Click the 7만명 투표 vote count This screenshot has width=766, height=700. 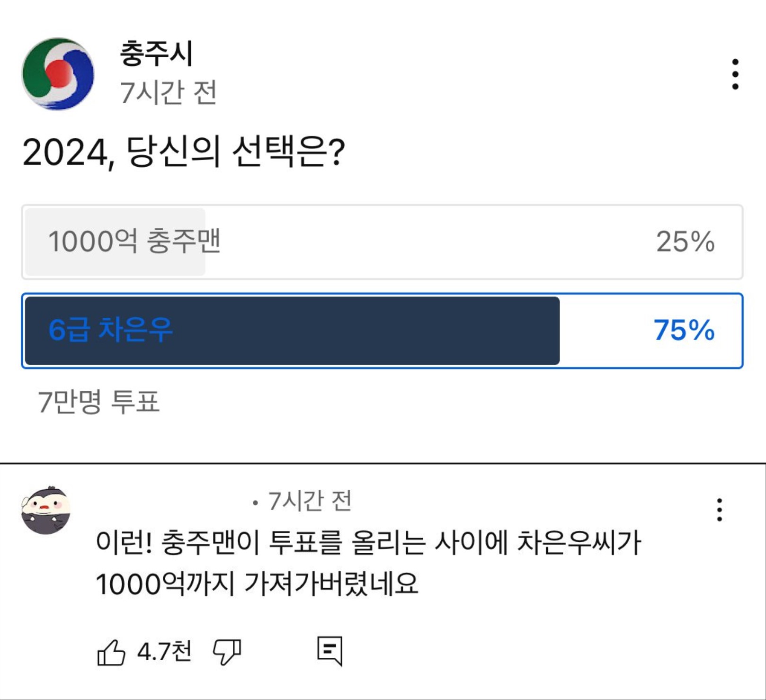coord(98,402)
